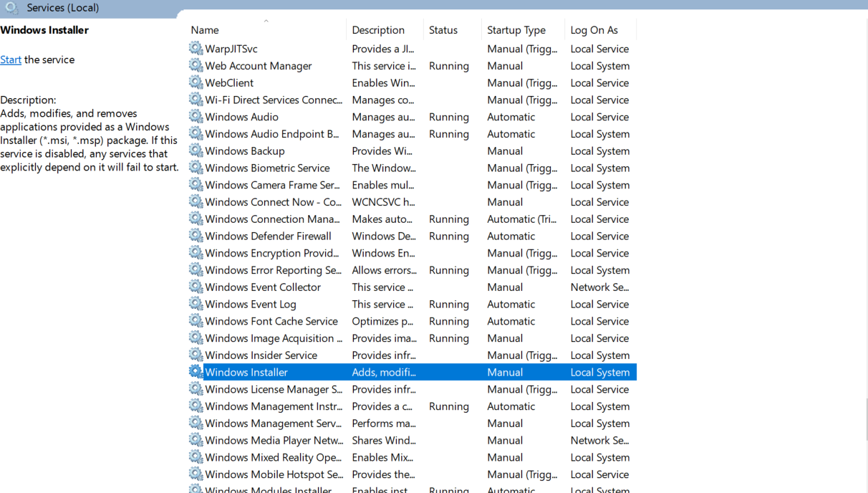Select the Windows Insider Service name
Screen dimensions: 868x493
tap(261, 355)
